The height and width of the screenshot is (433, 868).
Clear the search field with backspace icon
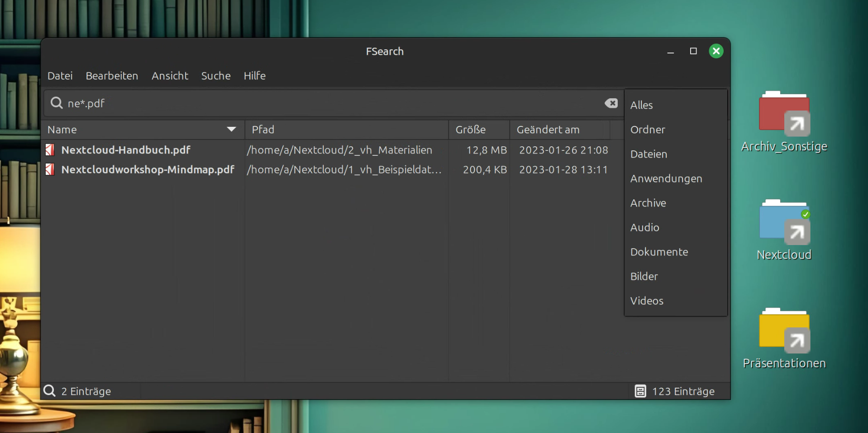[x=611, y=103]
